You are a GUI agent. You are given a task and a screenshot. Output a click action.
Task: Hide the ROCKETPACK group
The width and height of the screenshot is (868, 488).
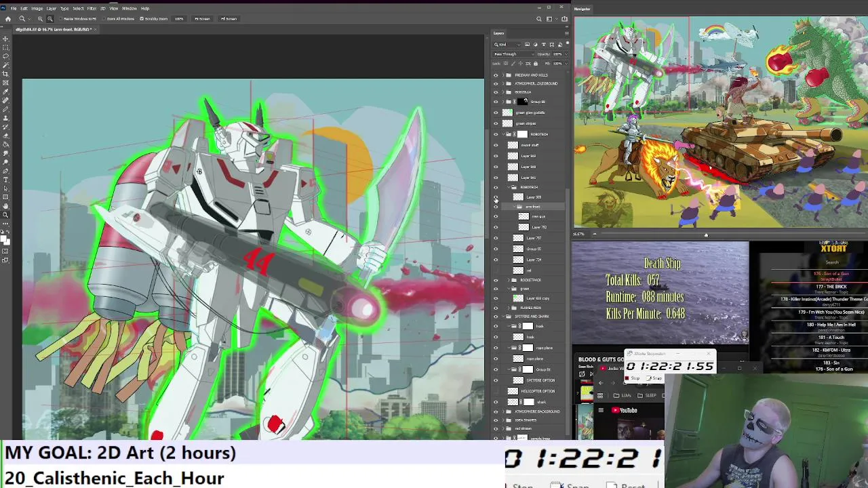point(496,280)
